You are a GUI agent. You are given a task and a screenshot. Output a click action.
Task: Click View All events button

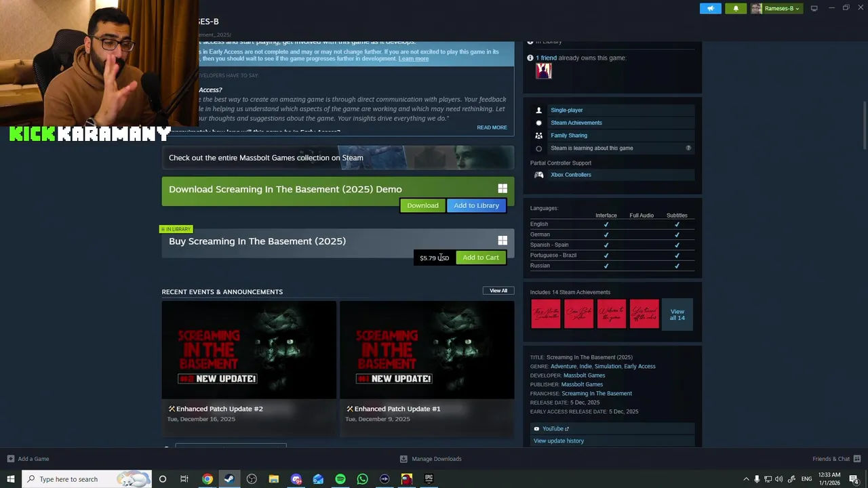[498, 291]
